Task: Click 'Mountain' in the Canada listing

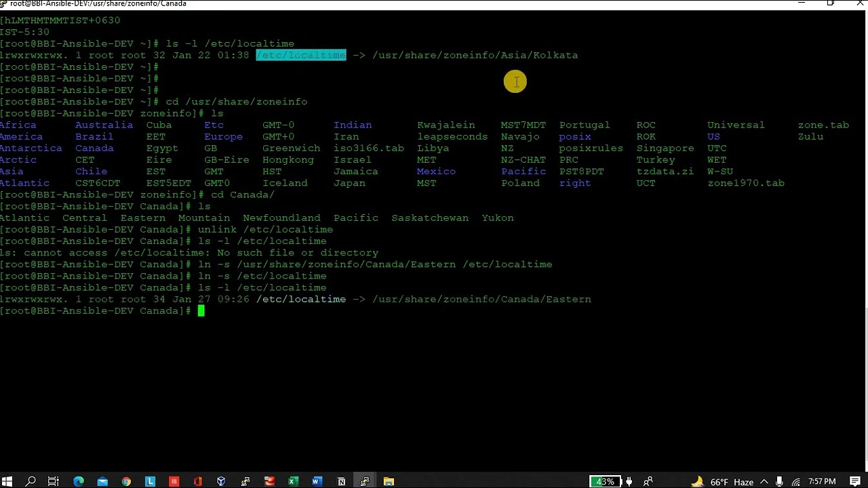Action: (x=204, y=218)
